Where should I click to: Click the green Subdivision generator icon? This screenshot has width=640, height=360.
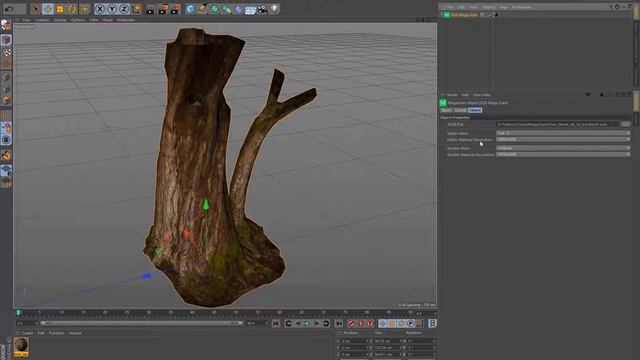coord(215,9)
